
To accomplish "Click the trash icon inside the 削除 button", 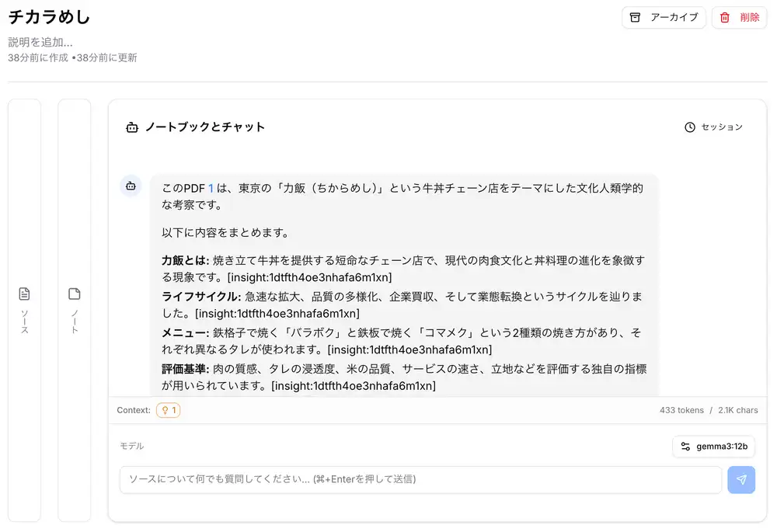I will point(726,17).
